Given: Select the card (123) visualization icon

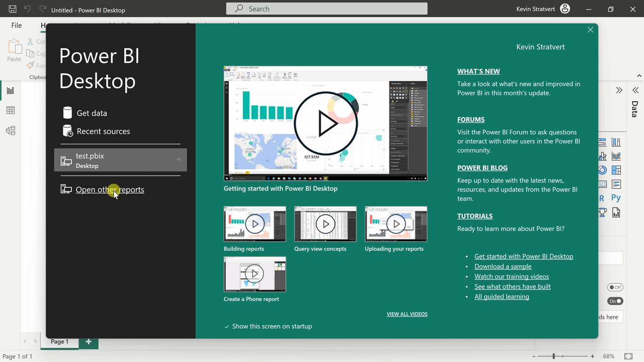Looking at the screenshot, I should (602, 184).
